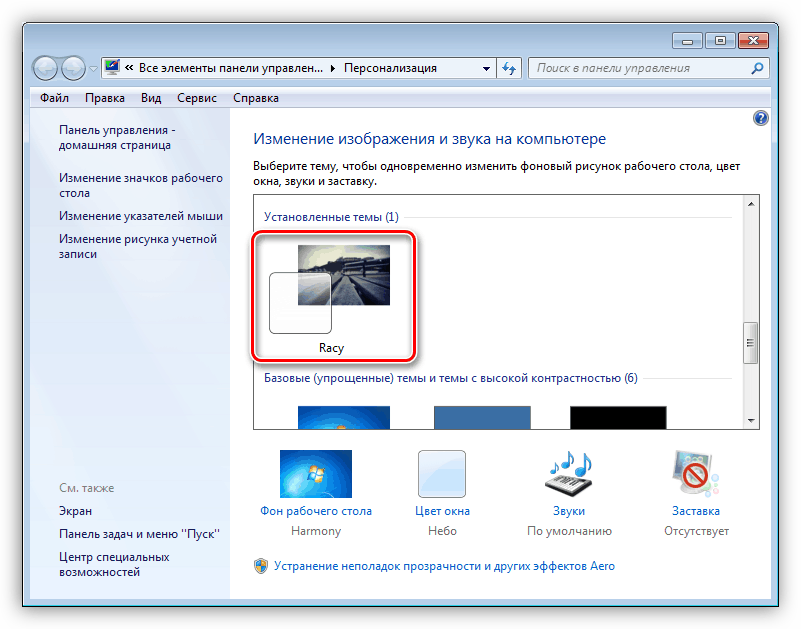Click the themes list scroll-up arrow
801x629 pixels.
750,204
